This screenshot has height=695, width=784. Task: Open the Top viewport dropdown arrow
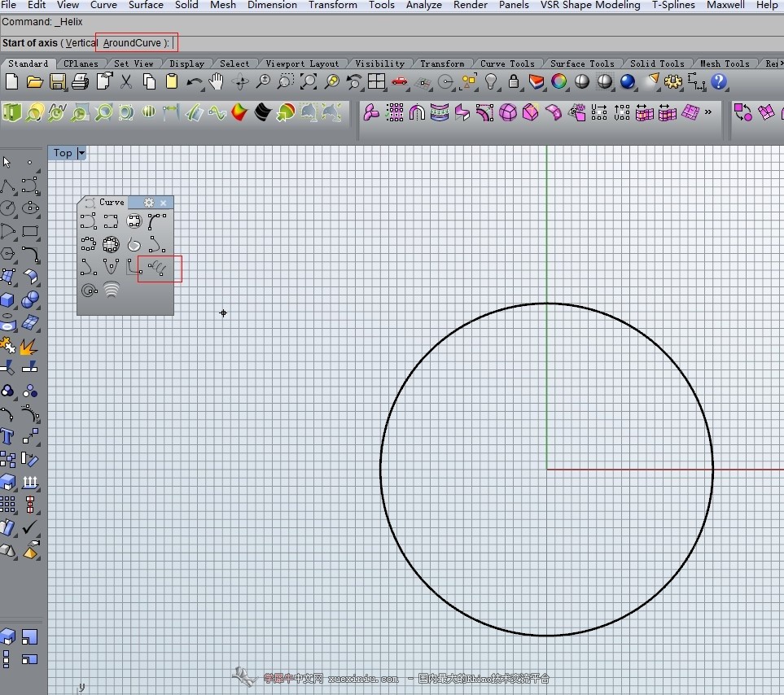(81, 153)
